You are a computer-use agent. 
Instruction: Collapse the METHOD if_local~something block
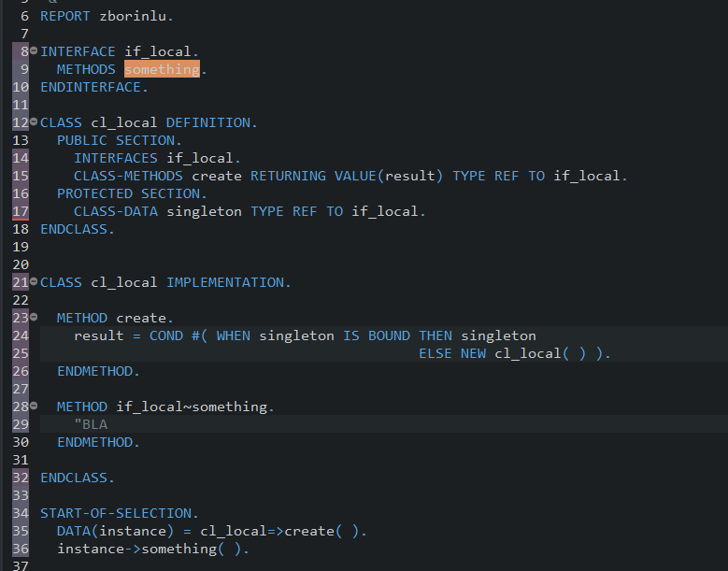tap(34, 406)
